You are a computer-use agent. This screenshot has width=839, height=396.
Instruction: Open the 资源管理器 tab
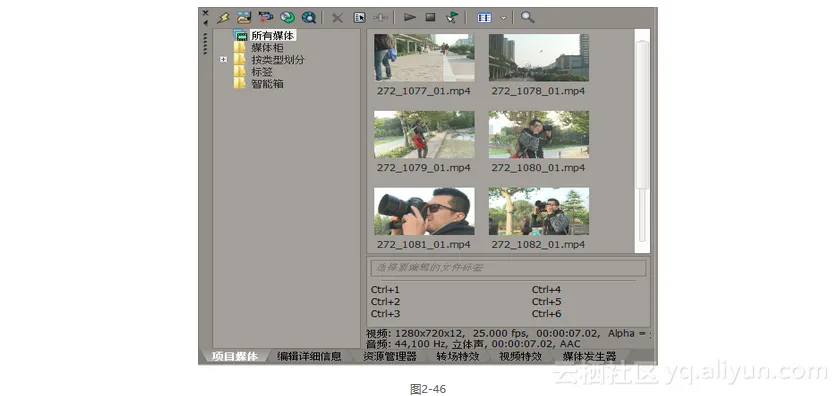pos(390,356)
